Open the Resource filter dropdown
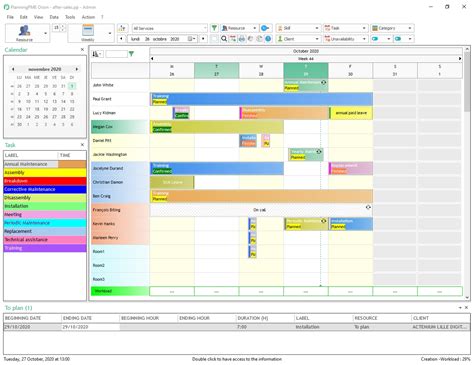 tap(239, 28)
